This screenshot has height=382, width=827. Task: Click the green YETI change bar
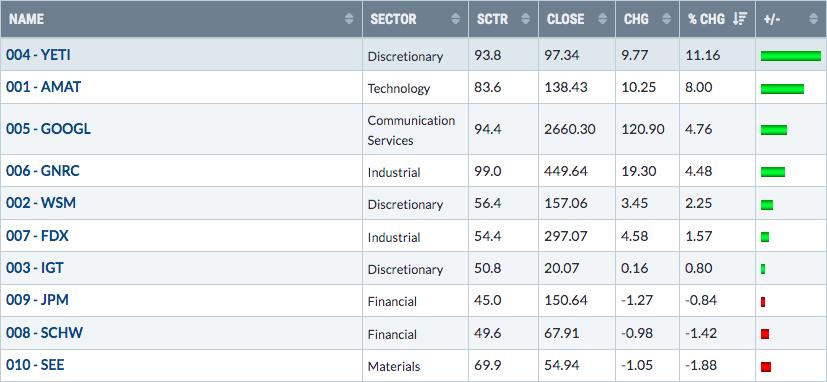click(791, 56)
